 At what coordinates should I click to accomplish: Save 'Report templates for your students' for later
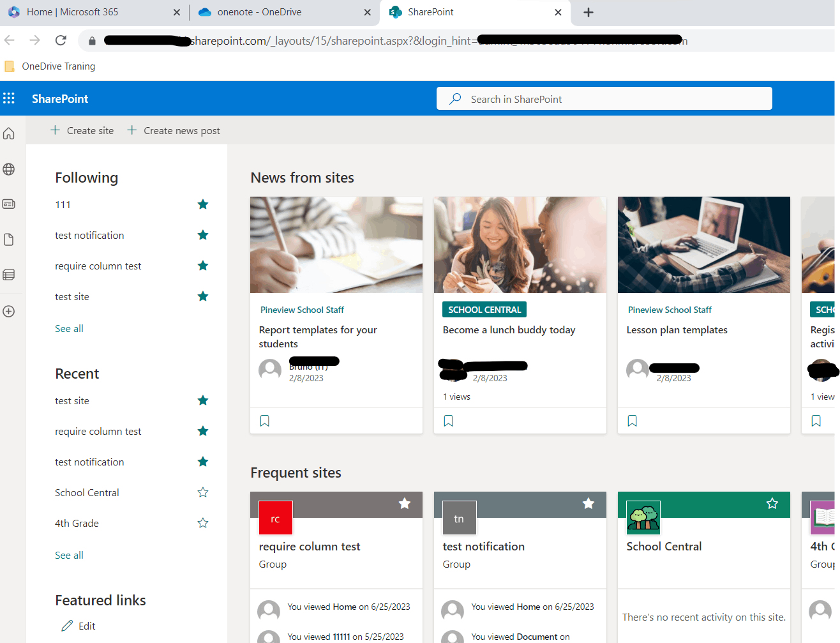pos(265,421)
